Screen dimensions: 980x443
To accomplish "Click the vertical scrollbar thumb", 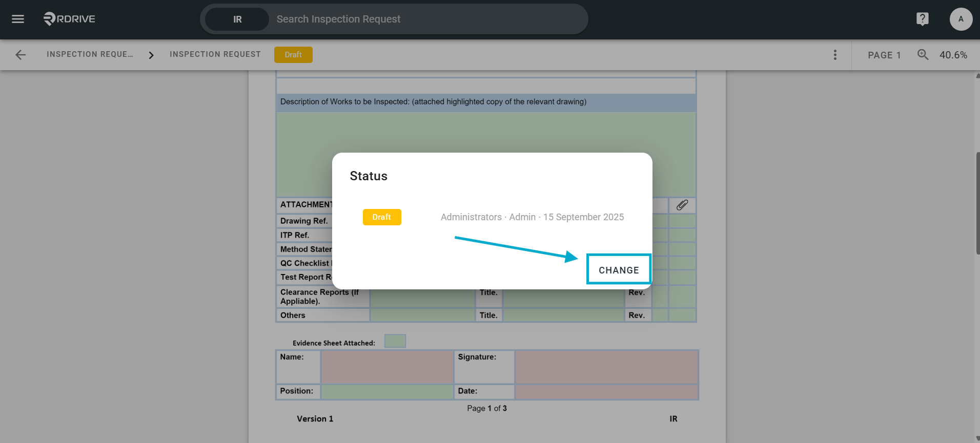I will tap(977, 203).
